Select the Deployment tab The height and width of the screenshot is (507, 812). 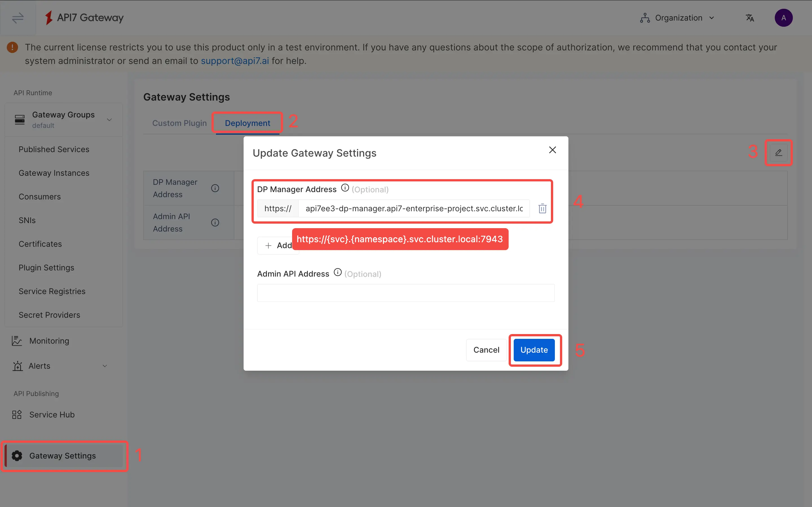point(247,123)
